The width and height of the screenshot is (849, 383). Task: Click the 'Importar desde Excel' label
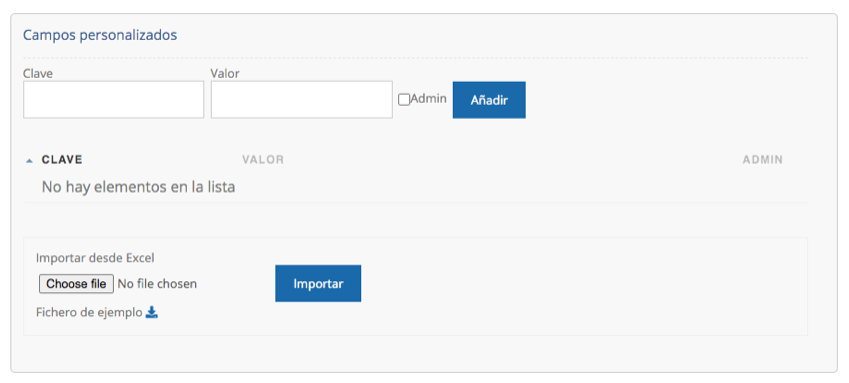95,258
